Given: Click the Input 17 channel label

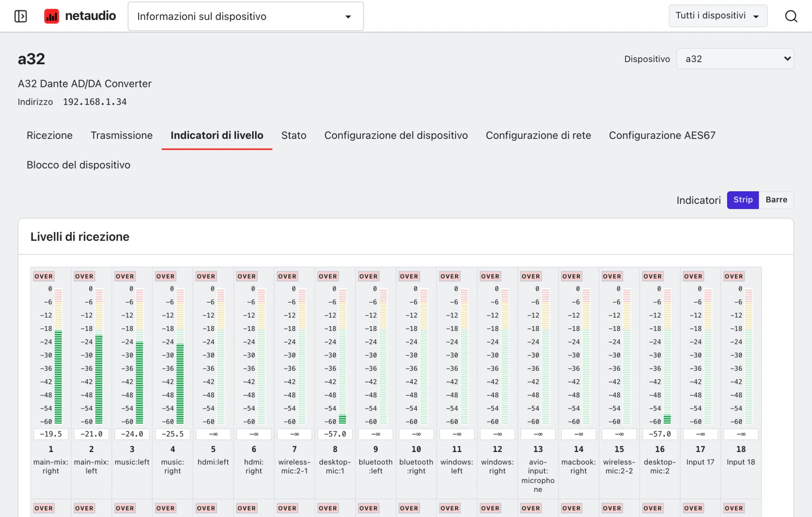Looking at the screenshot, I should click(x=700, y=462).
